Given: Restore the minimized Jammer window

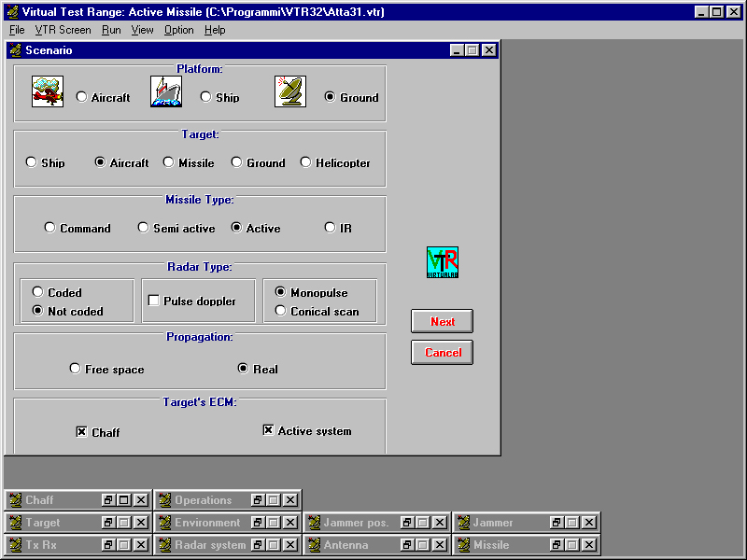Looking at the screenshot, I should pos(556,523).
